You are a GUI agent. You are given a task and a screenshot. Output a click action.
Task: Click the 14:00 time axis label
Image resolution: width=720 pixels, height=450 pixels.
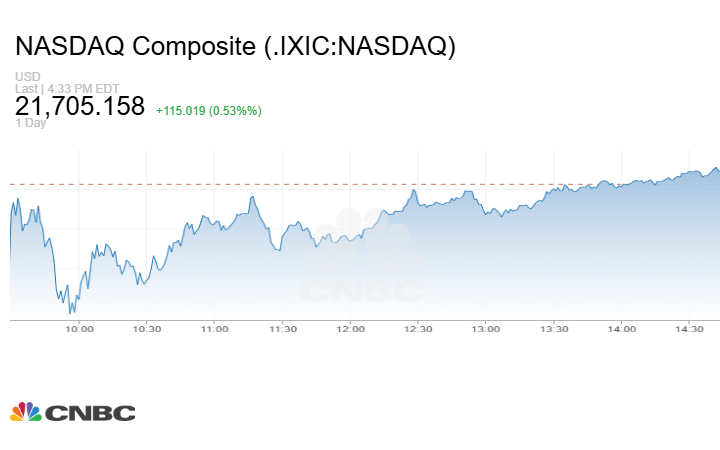coord(622,329)
